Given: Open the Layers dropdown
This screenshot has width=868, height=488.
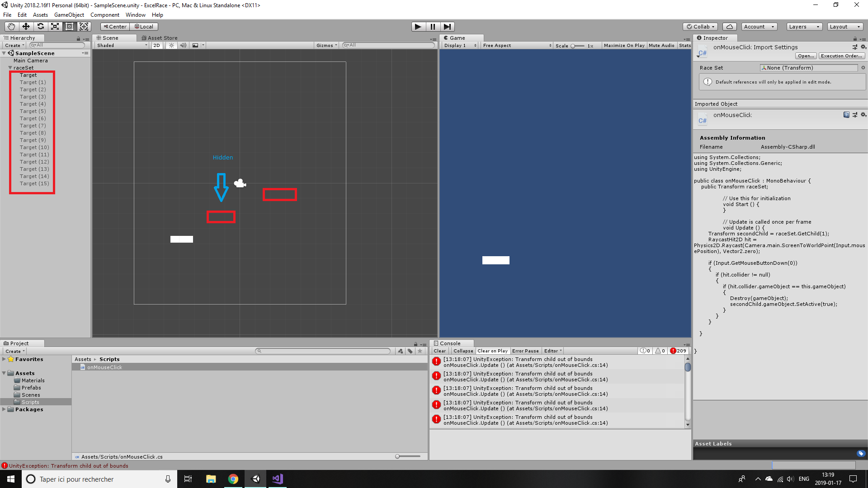Looking at the screenshot, I should point(804,27).
